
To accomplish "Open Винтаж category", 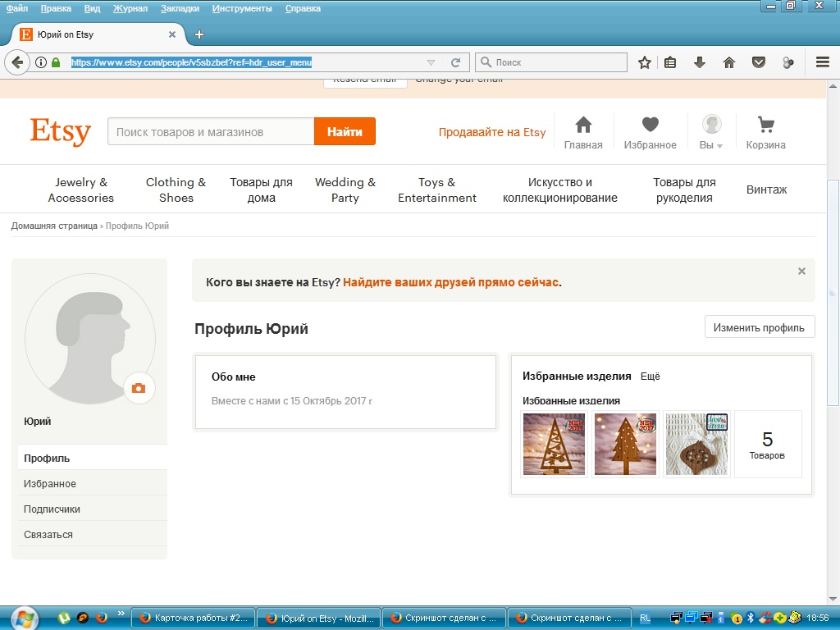I will (766, 189).
